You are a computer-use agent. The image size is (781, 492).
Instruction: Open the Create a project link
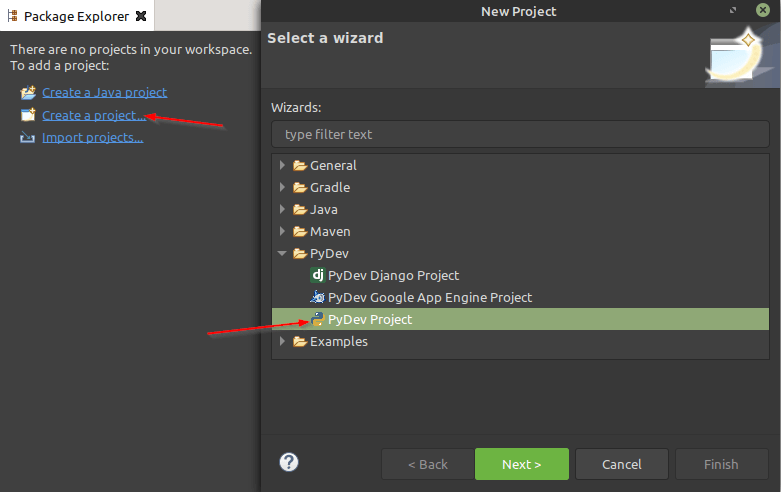coord(94,115)
